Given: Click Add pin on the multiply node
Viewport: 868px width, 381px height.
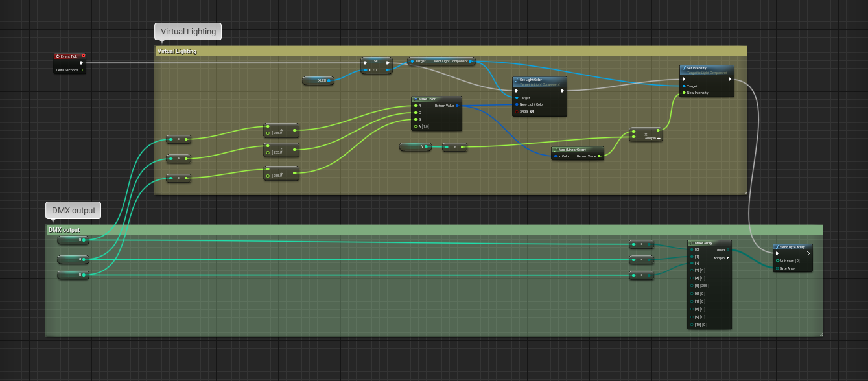Looking at the screenshot, I should [659, 138].
